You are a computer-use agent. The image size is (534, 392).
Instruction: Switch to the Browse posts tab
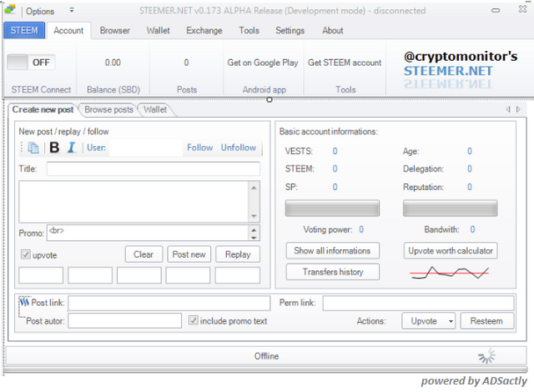108,109
